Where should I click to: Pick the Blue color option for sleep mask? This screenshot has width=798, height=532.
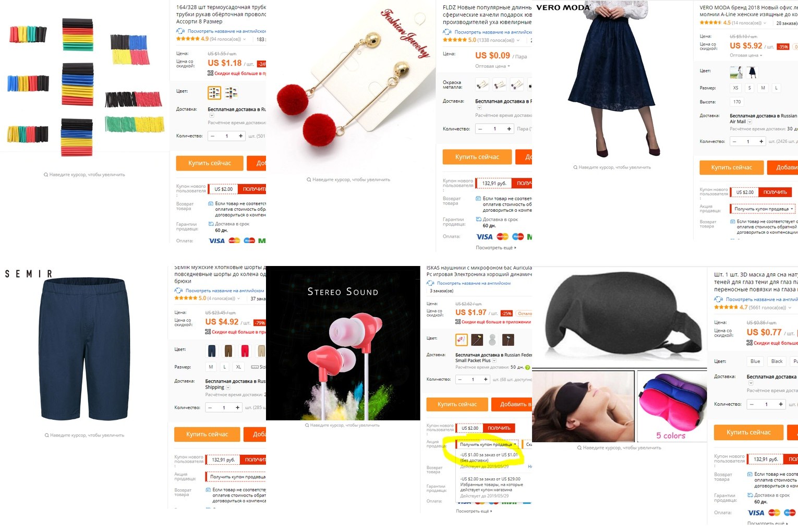click(755, 361)
